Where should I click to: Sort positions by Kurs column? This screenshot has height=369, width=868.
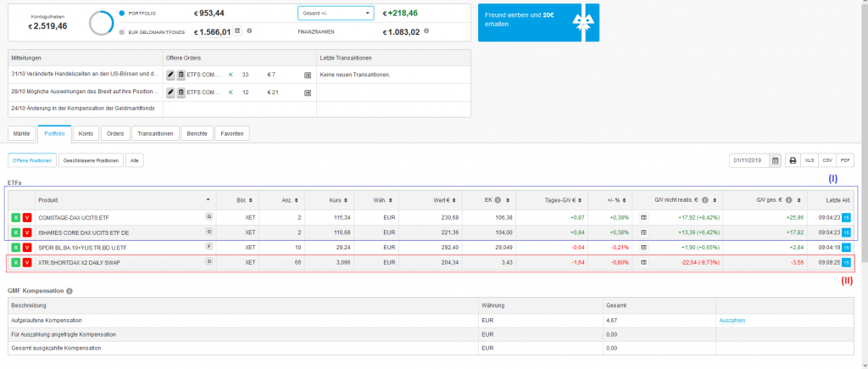click(335, 200)
